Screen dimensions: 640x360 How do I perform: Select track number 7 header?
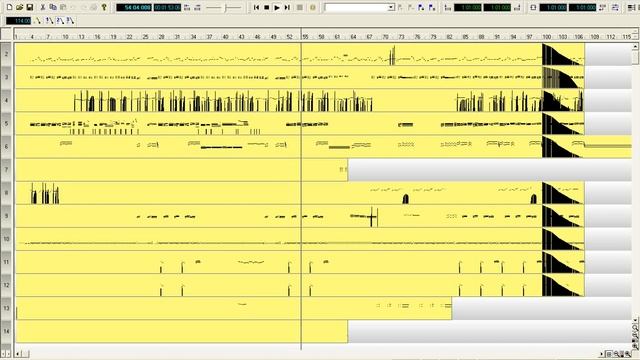[x=6, y=169]
